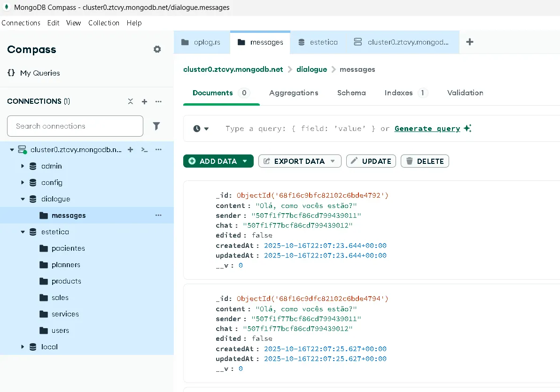
Task: Switch to the cluster0.ztcvy.mongod... tab
Action: (402, 42)
